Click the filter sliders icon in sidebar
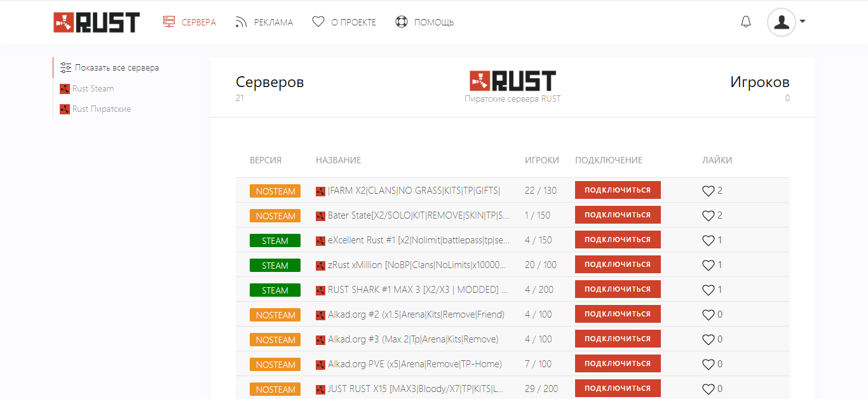Screen dimensions: 868x399 65,67
